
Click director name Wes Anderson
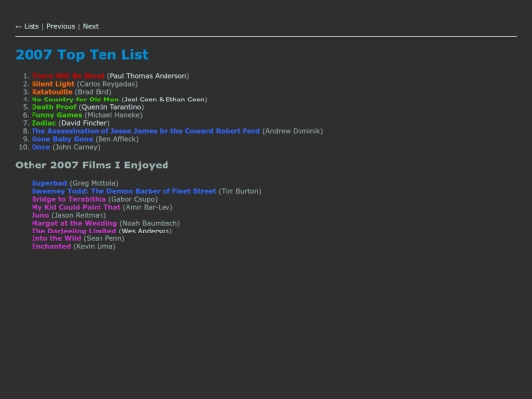(x=146, y=232)
